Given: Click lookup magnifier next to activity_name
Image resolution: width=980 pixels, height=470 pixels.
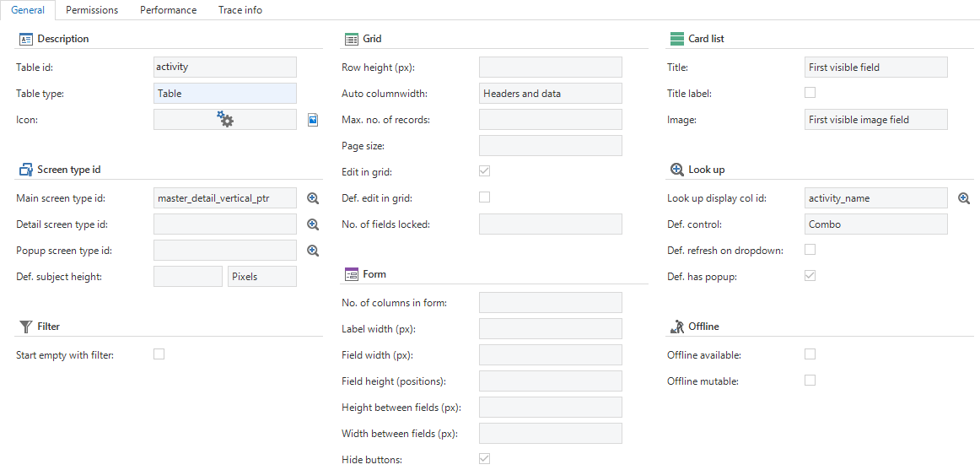Looking at the screenshot, I should point(964,198).
